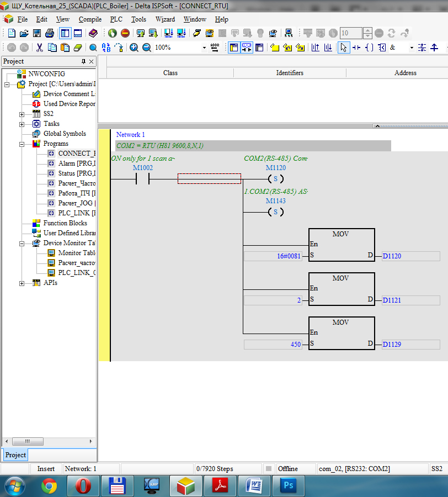The height and width of the screenshot is (497, 448).
Task: Create a new project with the New icon
Action: (x=12, y=33)
